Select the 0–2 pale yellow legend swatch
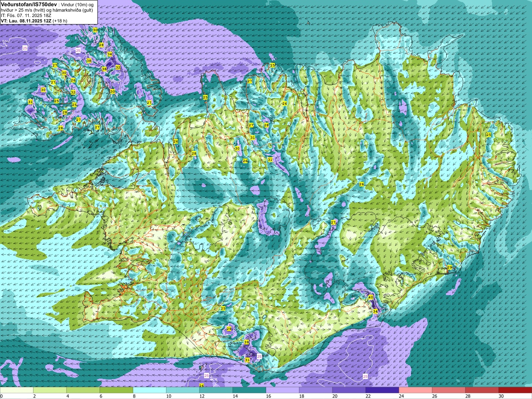 (x=17, y=390)
